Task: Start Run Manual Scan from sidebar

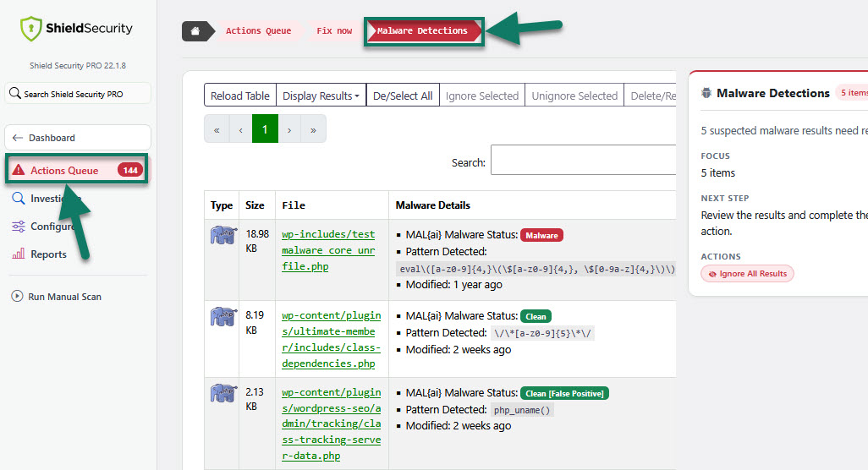Action: (x=64, y=297)
